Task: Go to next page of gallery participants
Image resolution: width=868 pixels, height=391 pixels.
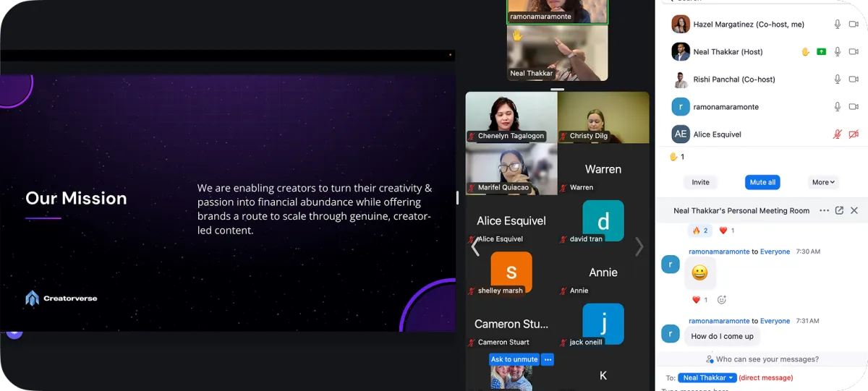Action: coord(639,247)
